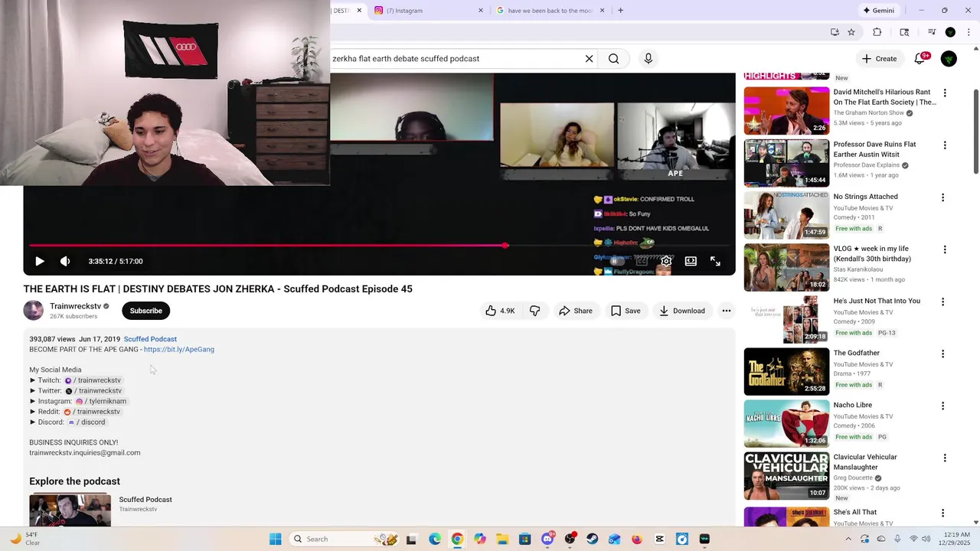Open options for The Godfather

942,354
